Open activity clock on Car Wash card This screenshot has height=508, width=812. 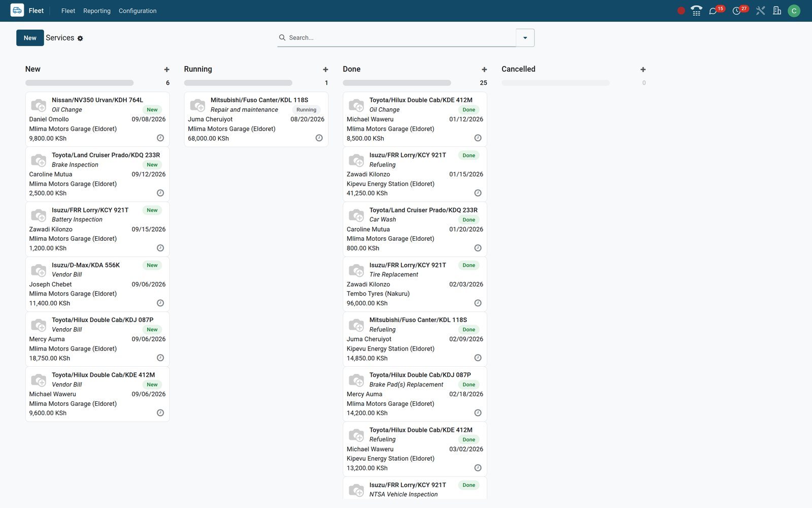point(478,248)
